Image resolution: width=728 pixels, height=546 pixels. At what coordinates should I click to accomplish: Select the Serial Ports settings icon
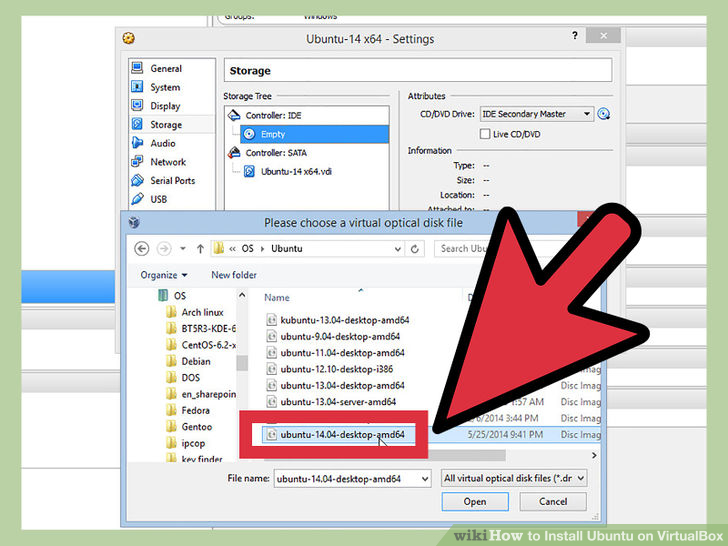[137, 180]
